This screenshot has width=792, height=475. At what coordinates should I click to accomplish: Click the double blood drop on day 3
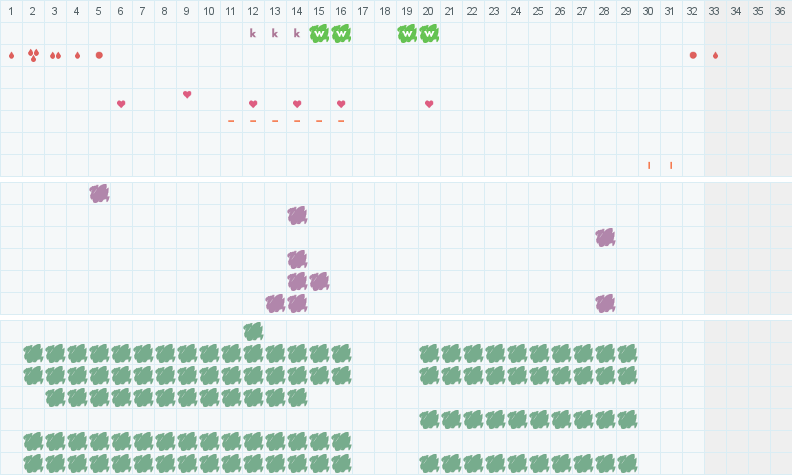(x=55, y=55)
